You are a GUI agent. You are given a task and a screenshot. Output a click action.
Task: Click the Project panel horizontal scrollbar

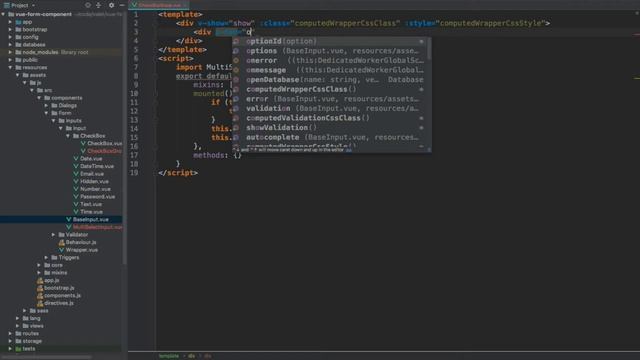pos(47,357)
